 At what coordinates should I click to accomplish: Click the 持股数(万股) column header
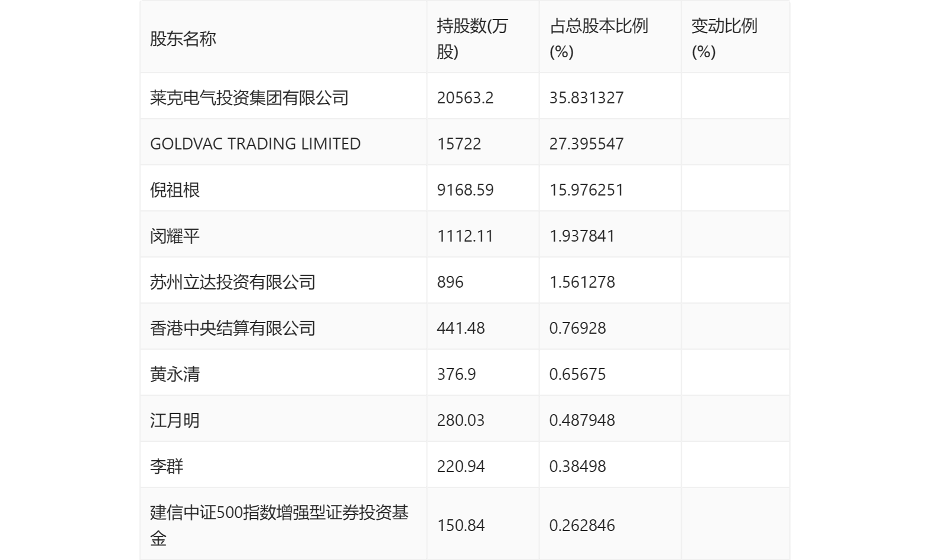point(472,39)
